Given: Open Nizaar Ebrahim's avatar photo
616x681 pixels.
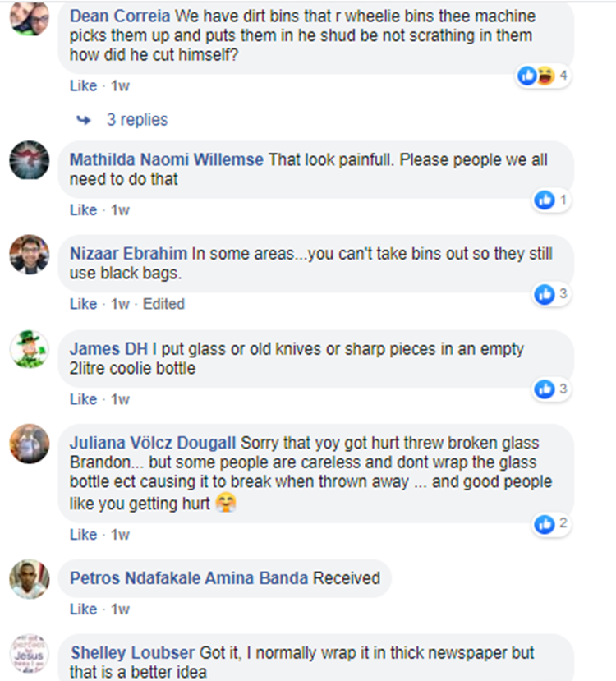Looking at the screenshot, I should click(x=29, y=255).
